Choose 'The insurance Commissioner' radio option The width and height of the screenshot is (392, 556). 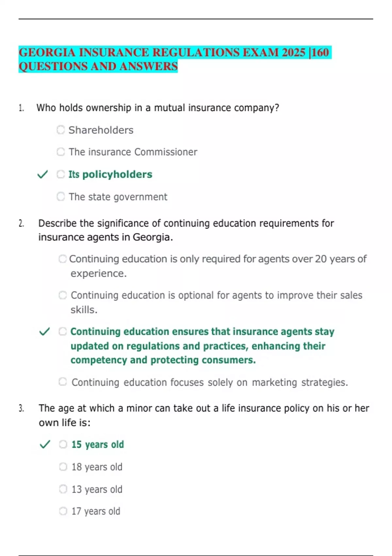(x=61, y=152)
